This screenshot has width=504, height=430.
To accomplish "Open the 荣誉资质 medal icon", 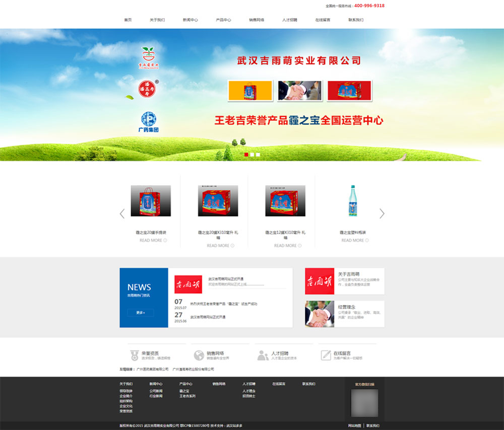I will [135, 355].
